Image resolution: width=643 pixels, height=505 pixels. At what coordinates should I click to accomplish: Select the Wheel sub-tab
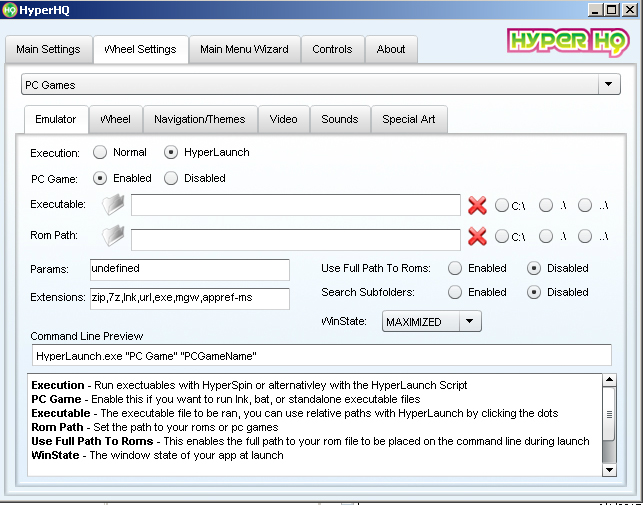[x=116, y=119]
